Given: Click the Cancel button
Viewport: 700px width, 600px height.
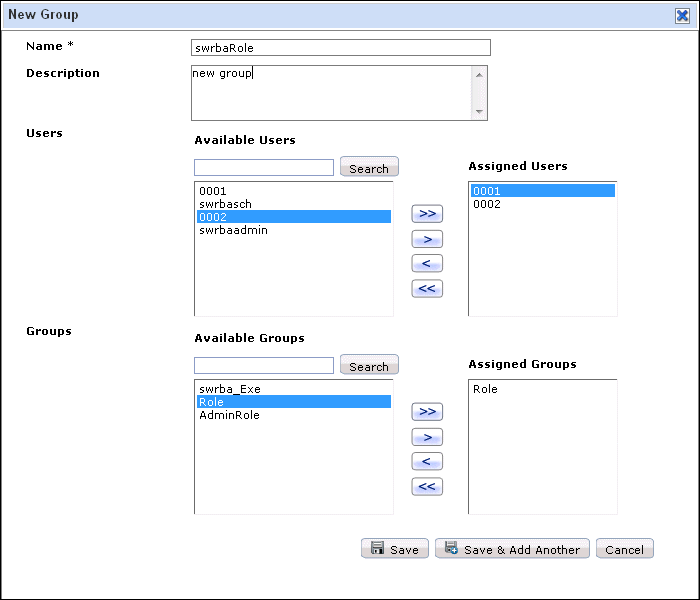Looking at the screenshot, I should (x=625, y=549).
